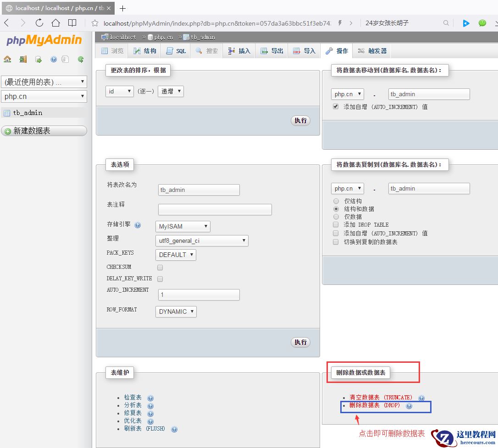Reload the page with refresh icon

[x=39, y=23]
